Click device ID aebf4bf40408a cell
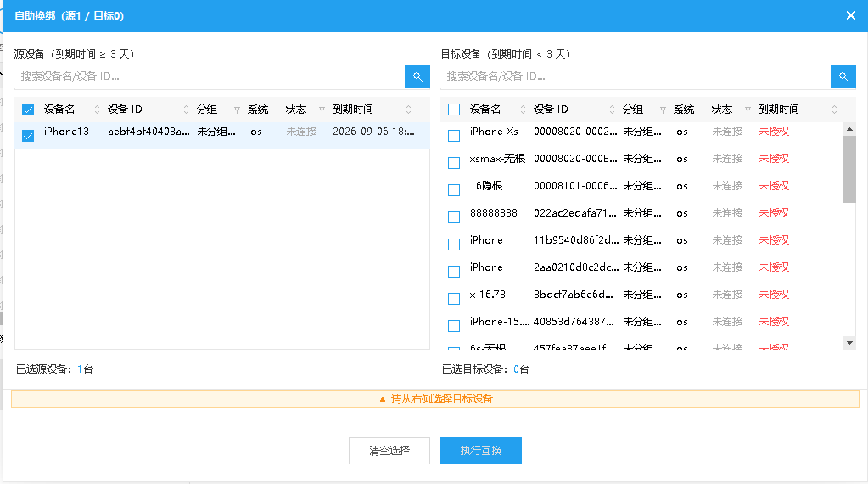The height and width of the screenshot is (484, 868). coord(148,132)
